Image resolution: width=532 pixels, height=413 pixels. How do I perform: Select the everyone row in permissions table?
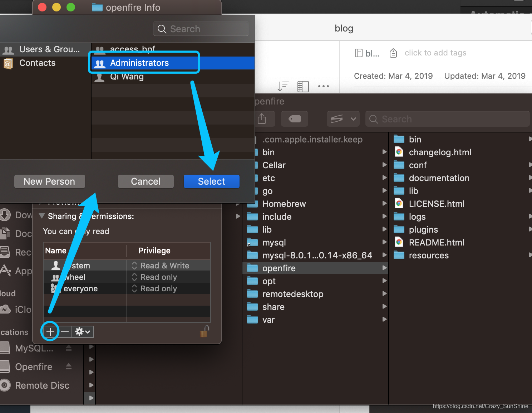point(127,288)
